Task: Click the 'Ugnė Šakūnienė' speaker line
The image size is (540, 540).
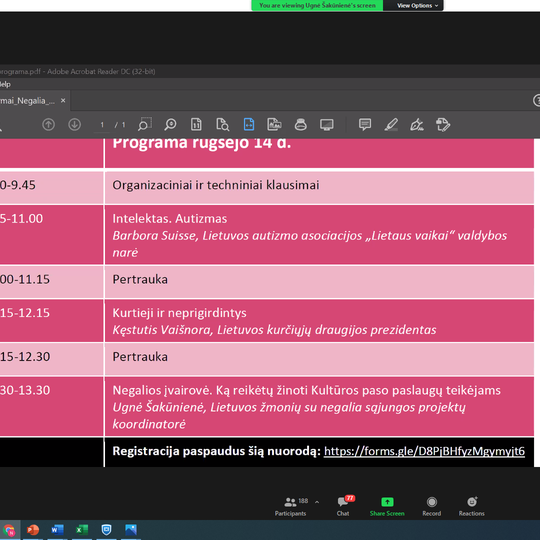Action: pyautogui.click(x=289, y=415)
